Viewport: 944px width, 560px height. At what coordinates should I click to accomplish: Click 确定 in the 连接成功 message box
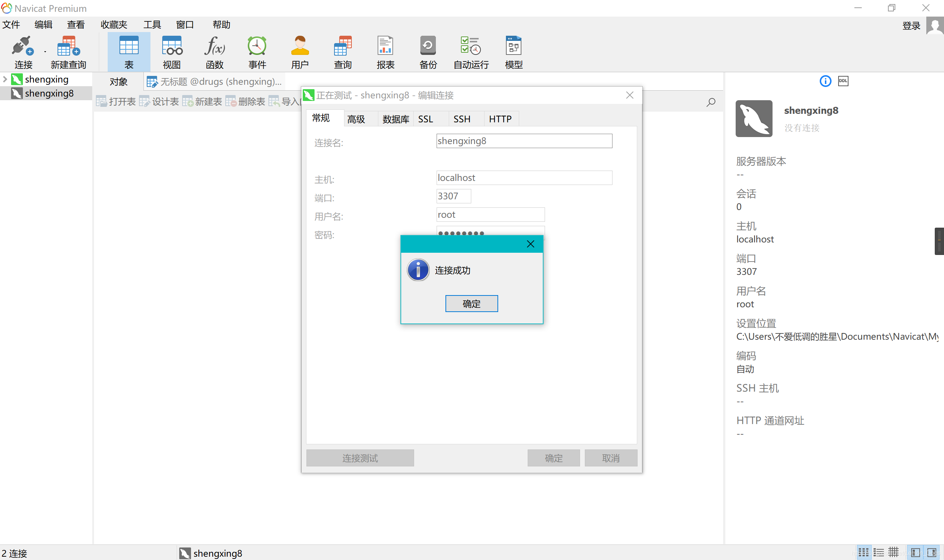[x=472, y=304]
